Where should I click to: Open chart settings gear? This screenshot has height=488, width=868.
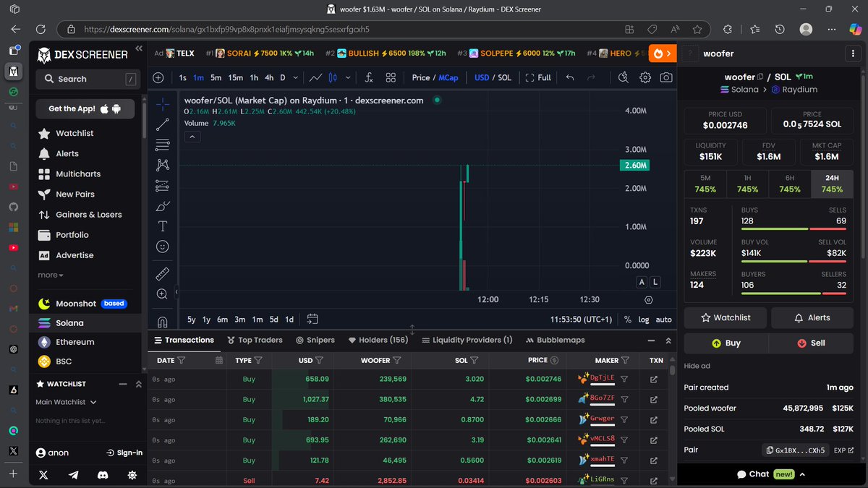[x=645, y=77]
